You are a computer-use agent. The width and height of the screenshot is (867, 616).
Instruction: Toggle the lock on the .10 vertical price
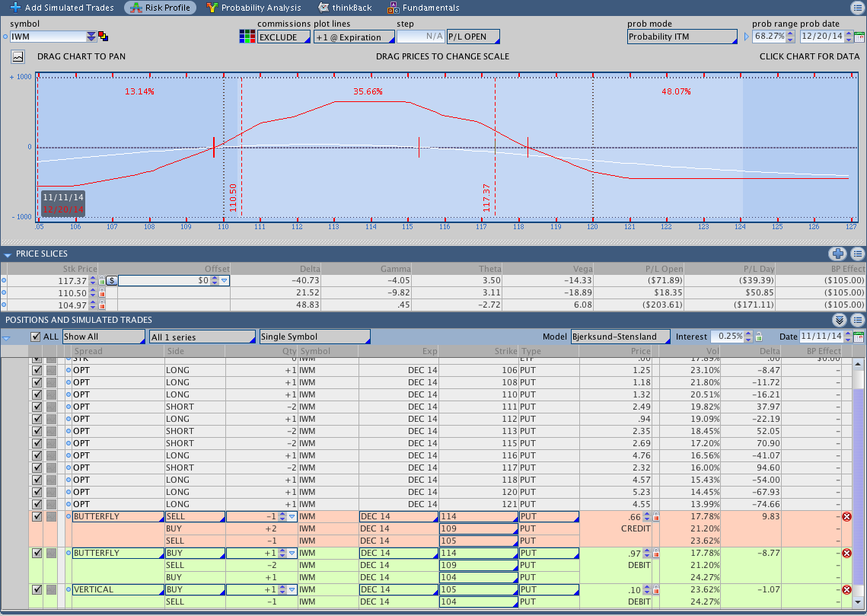click(656, 589)
